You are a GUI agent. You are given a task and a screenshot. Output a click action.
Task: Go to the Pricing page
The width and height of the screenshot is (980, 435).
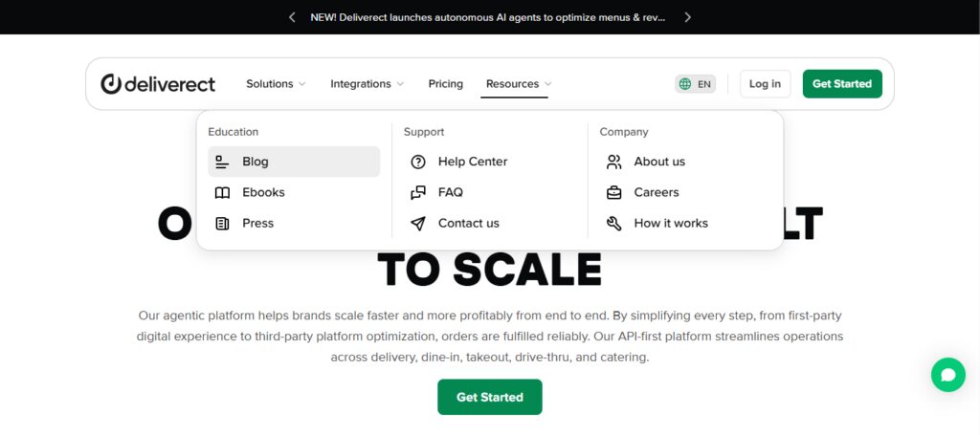[x=446, y=83]
